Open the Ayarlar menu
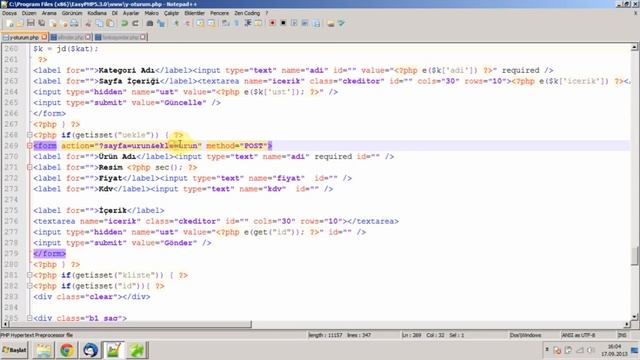The height and width of the screenshot is (360, 640). pos(131,13)
